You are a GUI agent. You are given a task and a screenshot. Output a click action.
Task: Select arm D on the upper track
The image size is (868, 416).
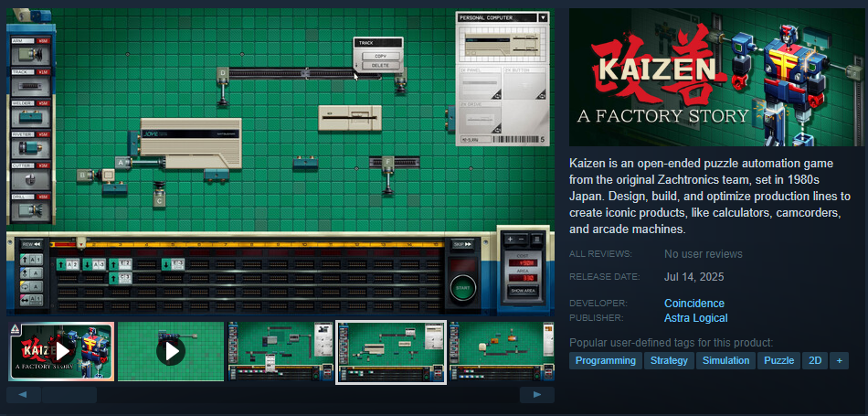(223, 73)
